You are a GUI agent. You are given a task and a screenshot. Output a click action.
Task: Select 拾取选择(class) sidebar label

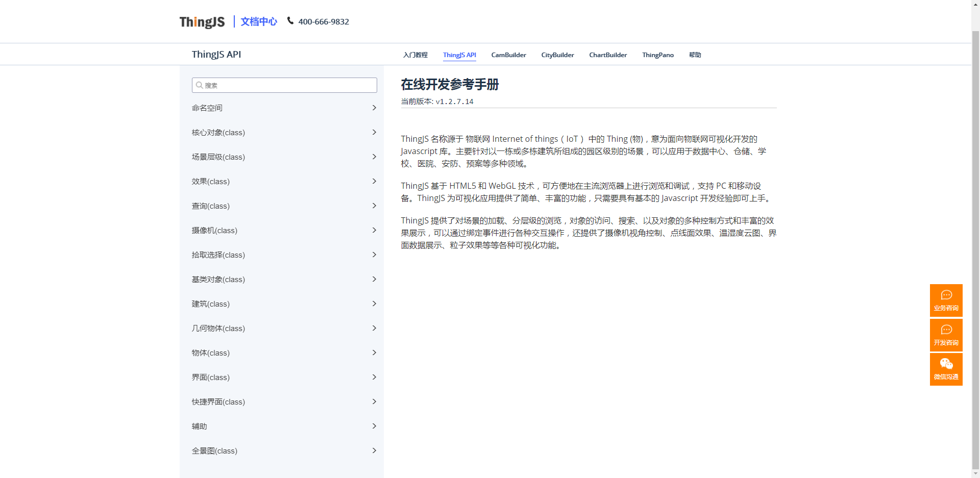click(x=218, y=255)
